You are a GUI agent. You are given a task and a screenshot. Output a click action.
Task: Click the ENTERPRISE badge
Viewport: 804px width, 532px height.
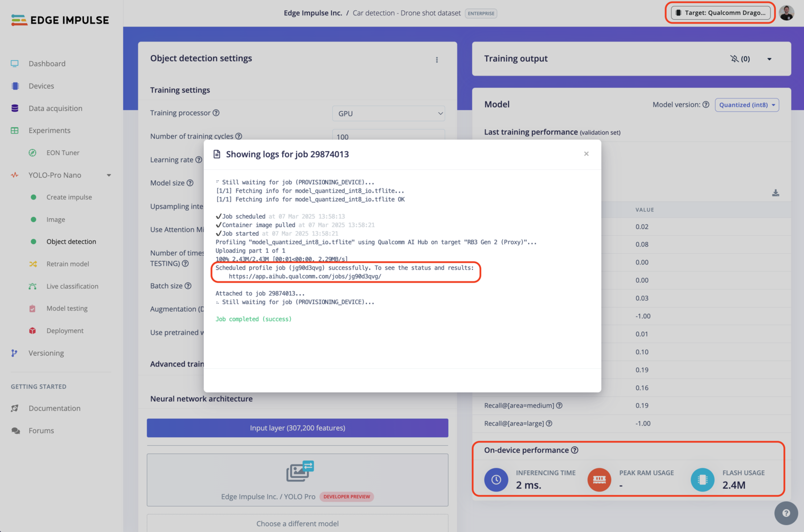click(x=481, y=13)
